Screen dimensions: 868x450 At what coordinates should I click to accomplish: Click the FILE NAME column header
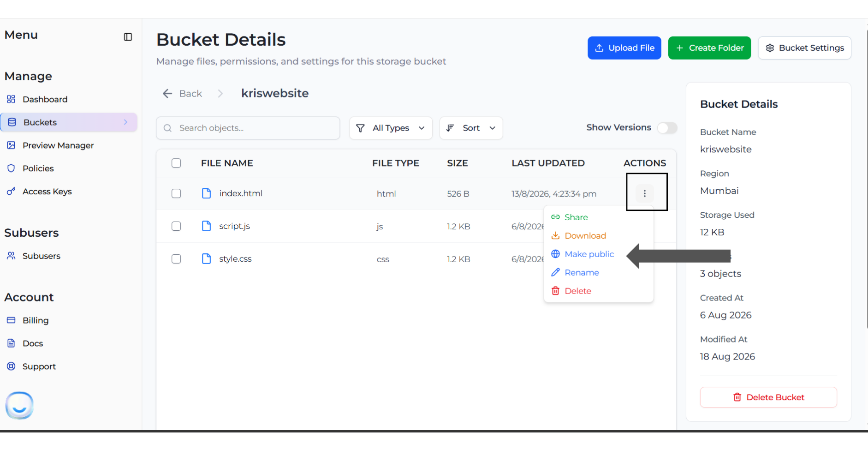(x=227, y=163)
